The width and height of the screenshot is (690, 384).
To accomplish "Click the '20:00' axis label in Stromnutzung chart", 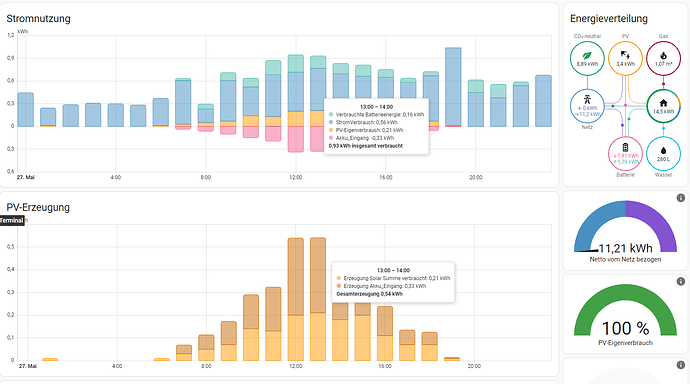I will [475, 177].
